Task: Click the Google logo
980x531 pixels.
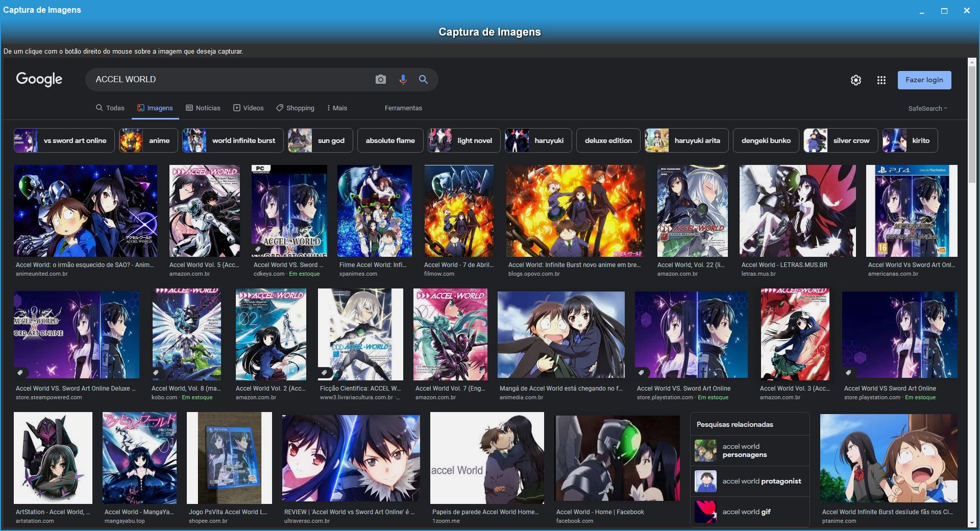Action: coord(39,79)
